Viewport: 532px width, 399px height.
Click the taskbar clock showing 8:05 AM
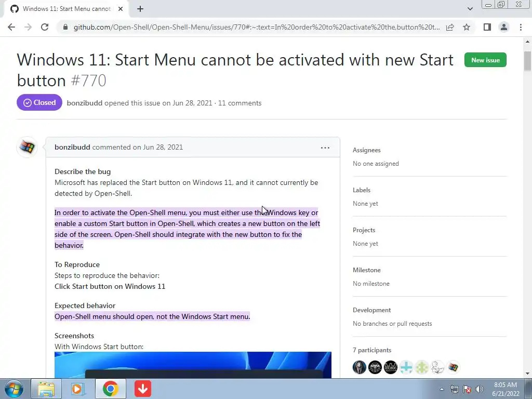click(506, 389)
